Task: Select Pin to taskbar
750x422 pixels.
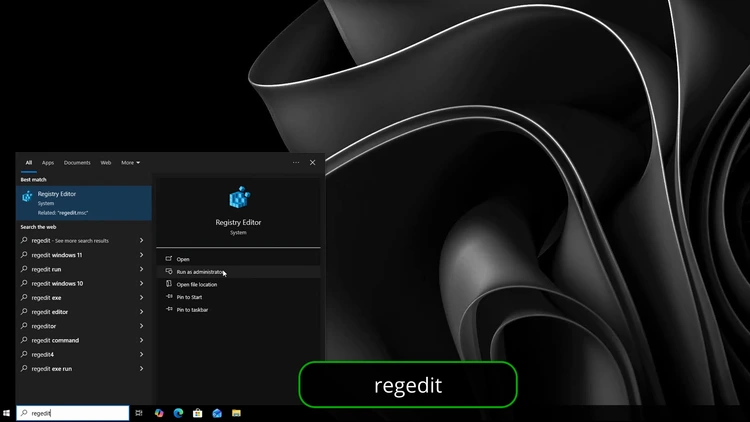Action: pyautogui.click(x=238, y=310)
